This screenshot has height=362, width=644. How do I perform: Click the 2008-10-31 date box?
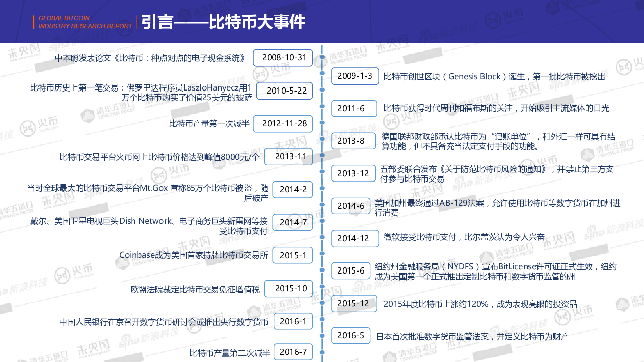tap(283, 57)
